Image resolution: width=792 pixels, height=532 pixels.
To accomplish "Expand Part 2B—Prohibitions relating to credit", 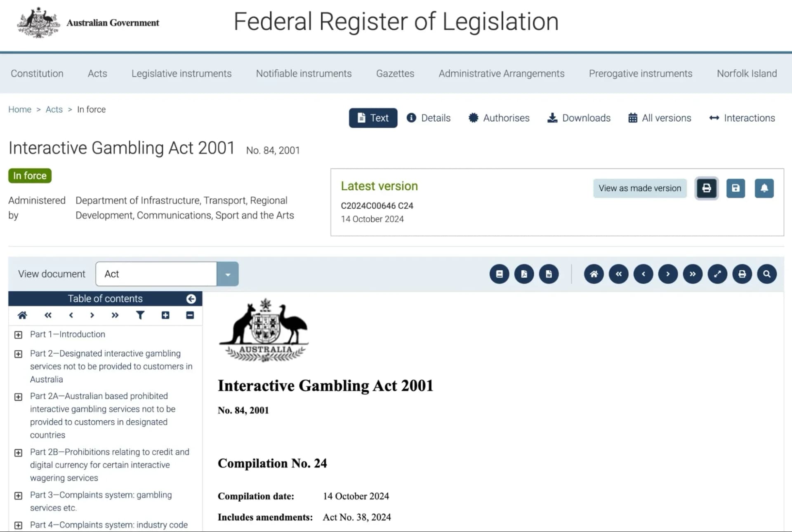I will 18,453.
